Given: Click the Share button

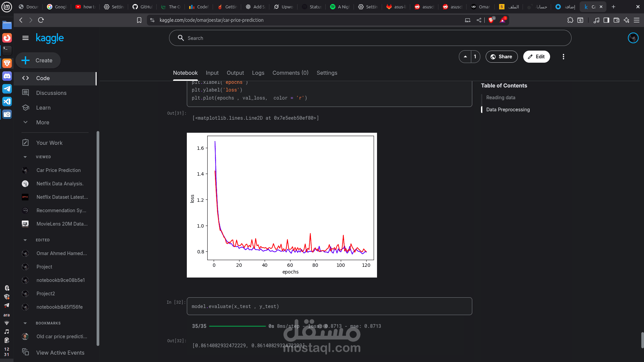Looking at the screenshot, I should (501, 57).
